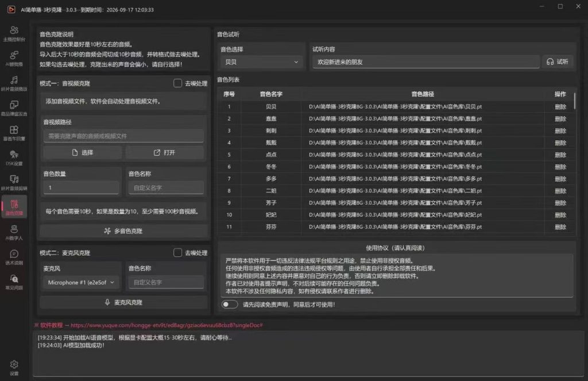Screen dimensions: 588x381
Task: Click log line AI模型加载成功
Action: click(x=71, y=345)
